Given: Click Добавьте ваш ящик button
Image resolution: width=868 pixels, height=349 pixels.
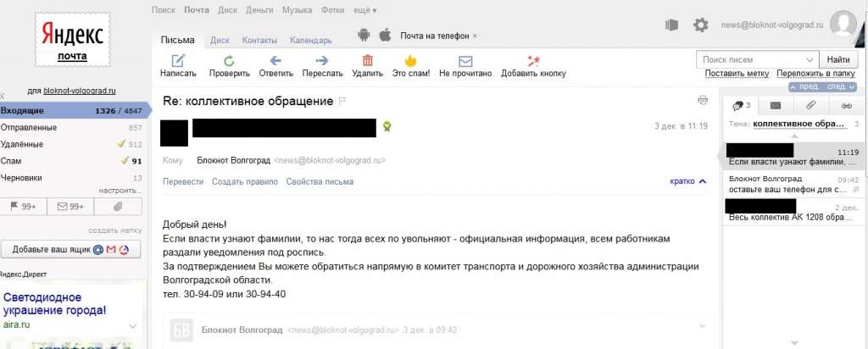Looking at the screenshot, I should click(71, 249).
